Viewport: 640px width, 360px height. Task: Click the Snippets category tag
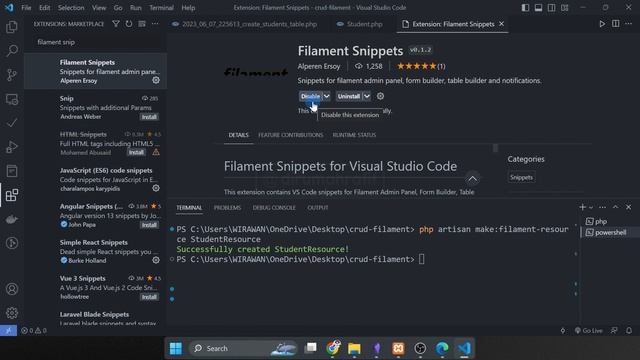click(521, 178)
